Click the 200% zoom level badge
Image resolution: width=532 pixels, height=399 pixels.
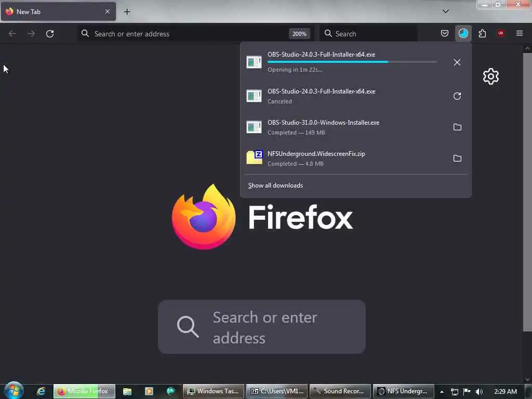coord(299,34)
